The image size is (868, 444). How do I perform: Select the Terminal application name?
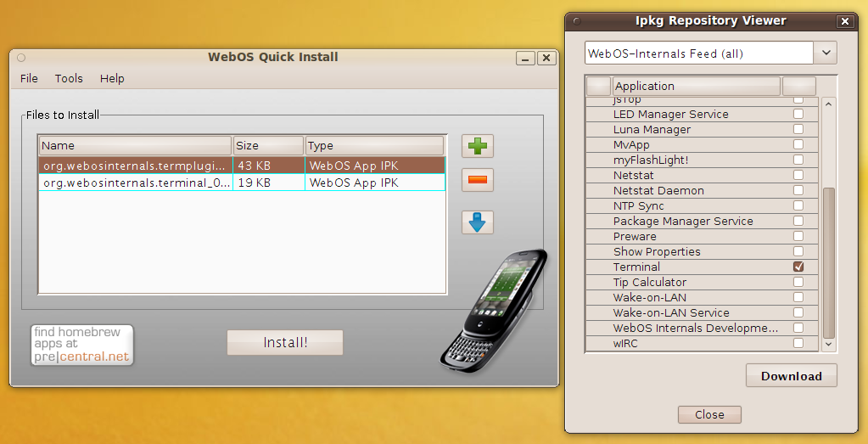pyautogui.click(x=636, y=267)
